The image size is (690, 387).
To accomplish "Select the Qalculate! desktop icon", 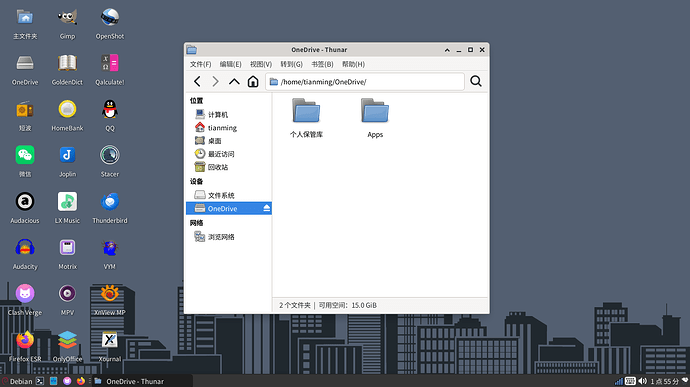I will (x=110, y=70).
